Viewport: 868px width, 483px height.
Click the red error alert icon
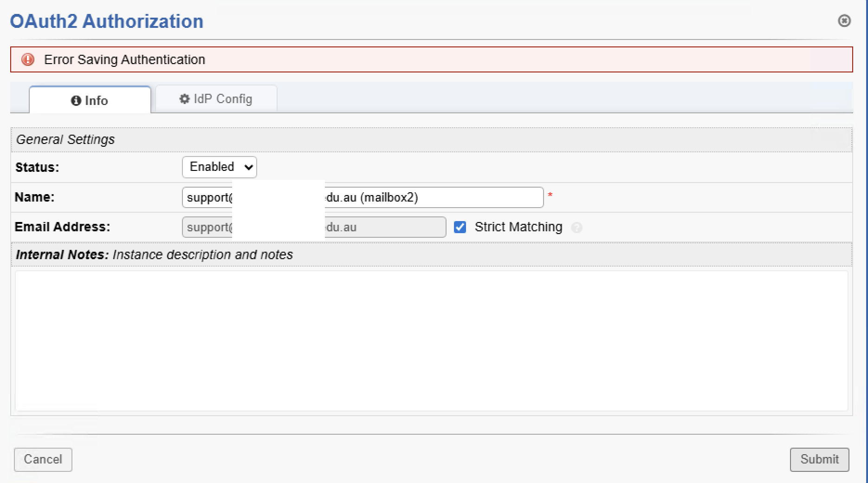[28, 59]
